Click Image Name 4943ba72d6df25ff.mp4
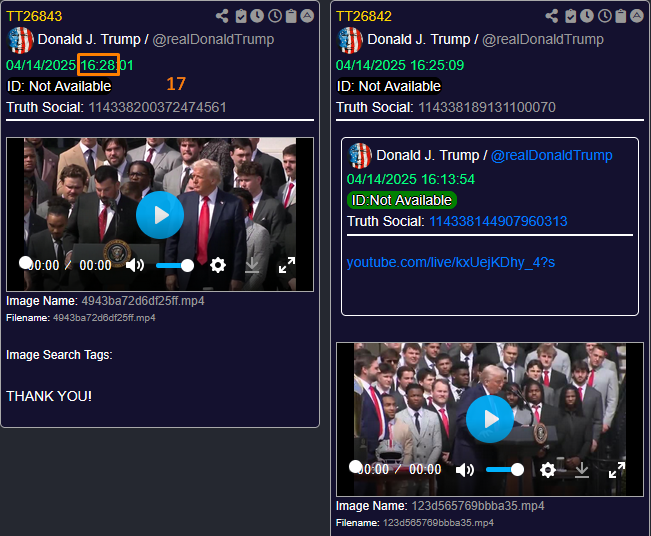Viewport: 651px width, 536px height. 143,301
